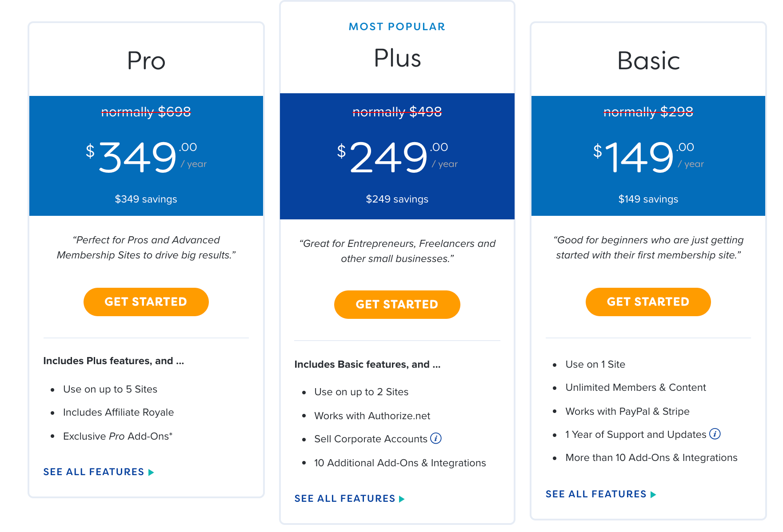Click the arrow beside Plus's SEE ALL FEATURES
783x532 pixels.
(x=402, y=498)
